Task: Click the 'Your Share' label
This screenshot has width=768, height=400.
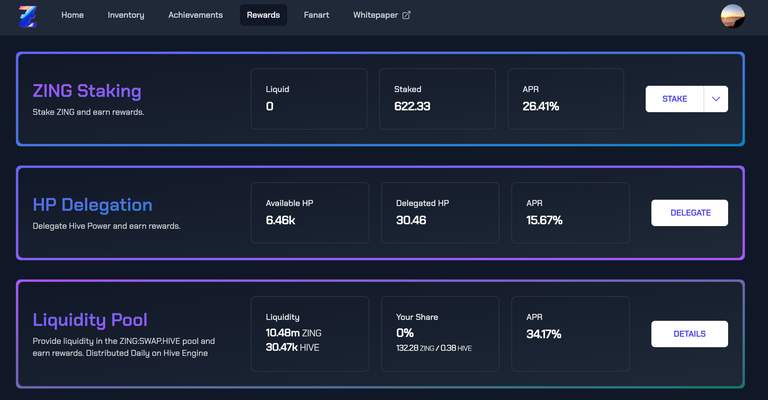Action: click(x=417, y=317)
